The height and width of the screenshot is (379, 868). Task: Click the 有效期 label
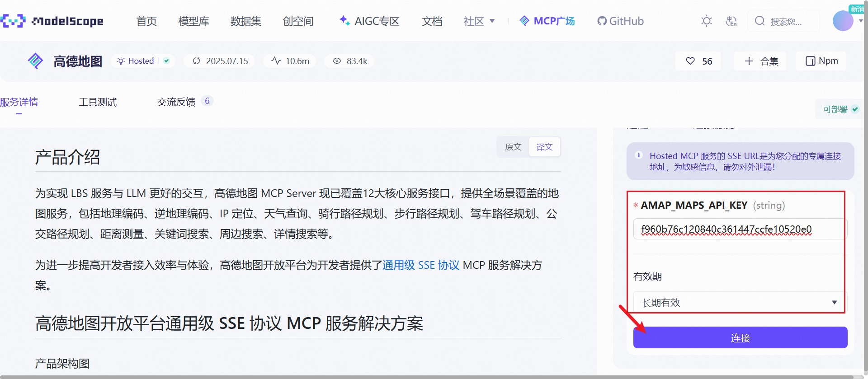pos(647,276)
